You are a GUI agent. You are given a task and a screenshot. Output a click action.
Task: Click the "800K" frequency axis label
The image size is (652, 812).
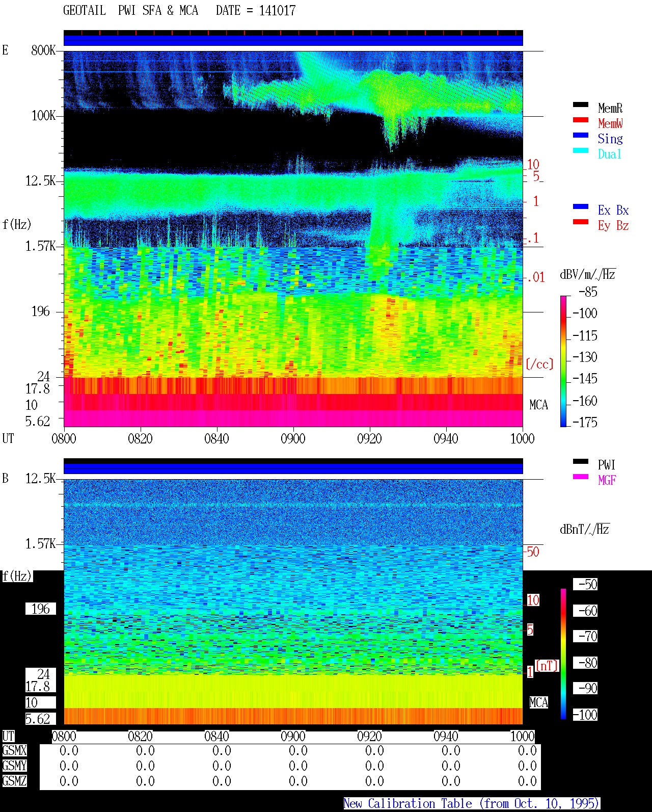click(x=43, y=50)
